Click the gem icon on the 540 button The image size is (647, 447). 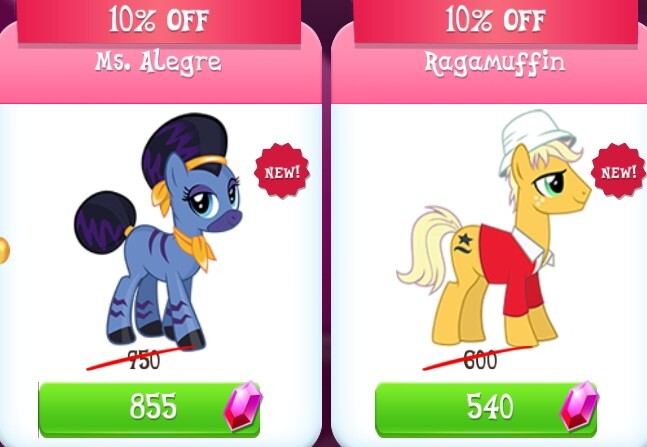point(579,406)
